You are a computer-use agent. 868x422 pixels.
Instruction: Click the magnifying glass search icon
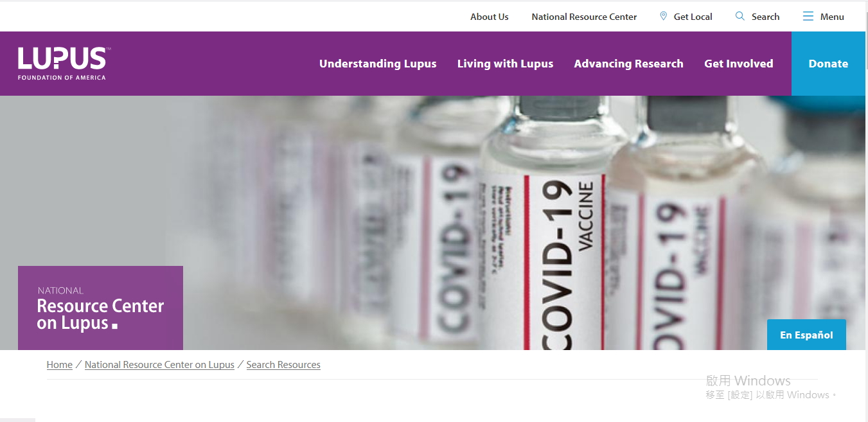click(x=740, y=16)
